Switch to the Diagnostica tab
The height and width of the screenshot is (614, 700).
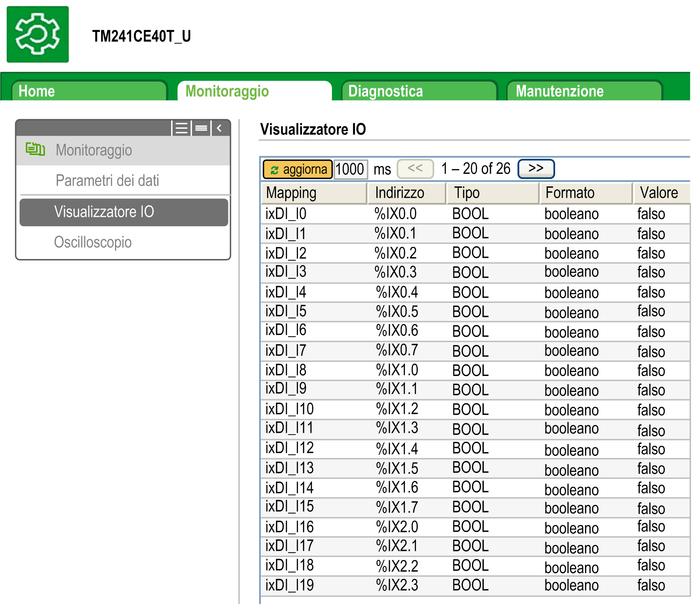(419, 91)
